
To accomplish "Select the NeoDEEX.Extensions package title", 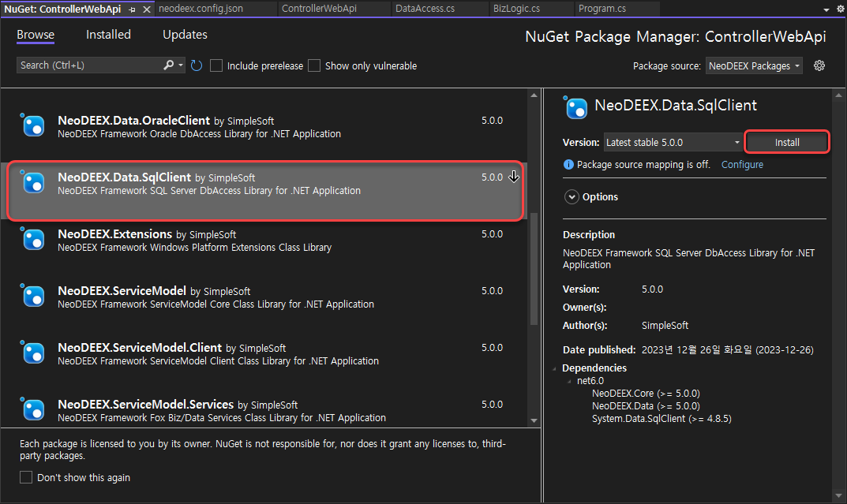I will coord(115,234).
